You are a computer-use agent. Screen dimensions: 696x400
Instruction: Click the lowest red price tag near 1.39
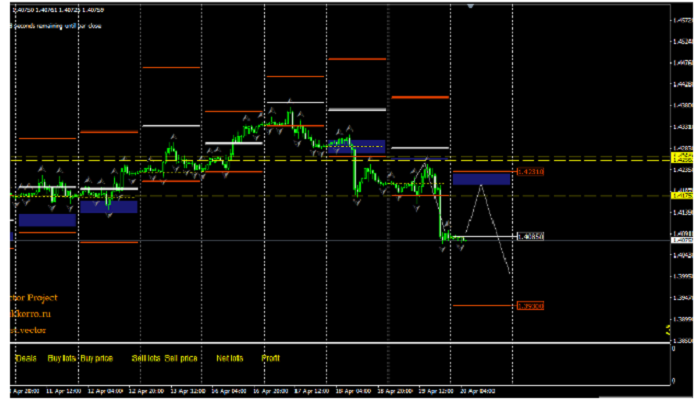[529, 305]
